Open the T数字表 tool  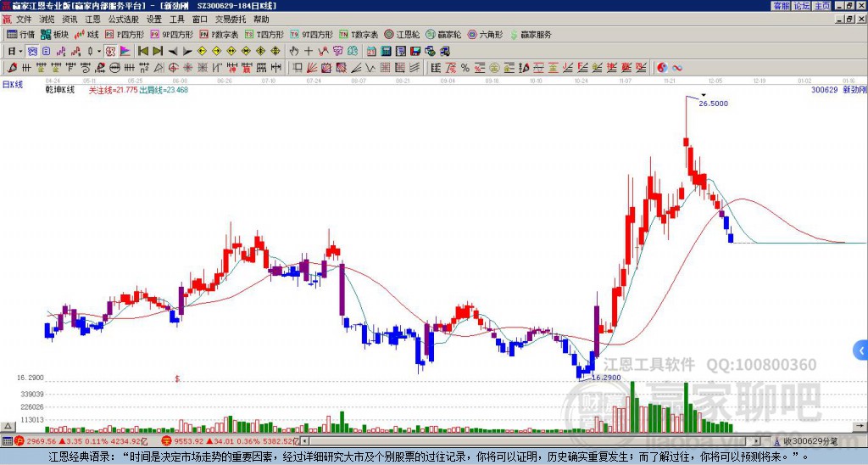coord(359,34)
